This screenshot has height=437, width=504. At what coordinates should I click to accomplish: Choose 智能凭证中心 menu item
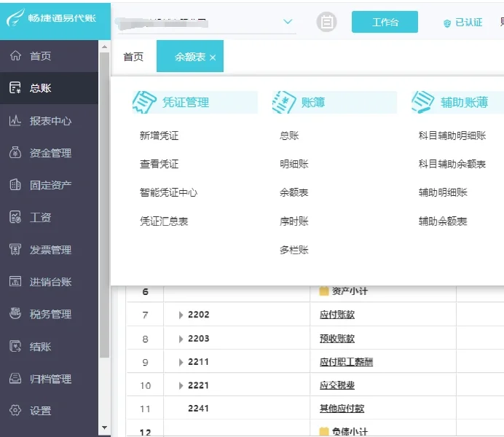point(168,192)
